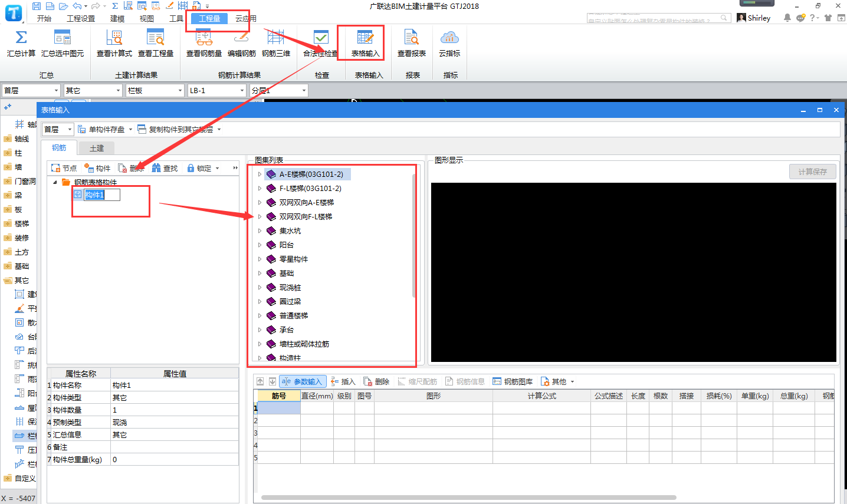The image size is (847, 504).
Task: Switch to 工程设置 ribbon tab
Action: (x=81, y=18)
